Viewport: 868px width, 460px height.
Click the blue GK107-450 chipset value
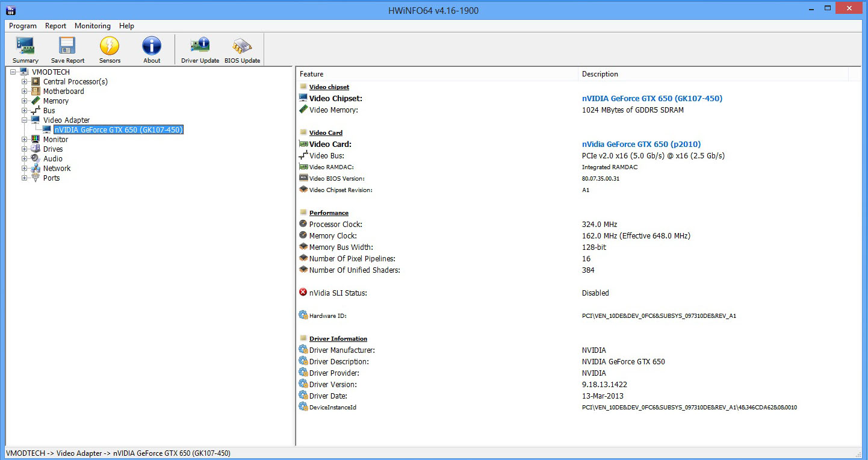click(652, 98)
